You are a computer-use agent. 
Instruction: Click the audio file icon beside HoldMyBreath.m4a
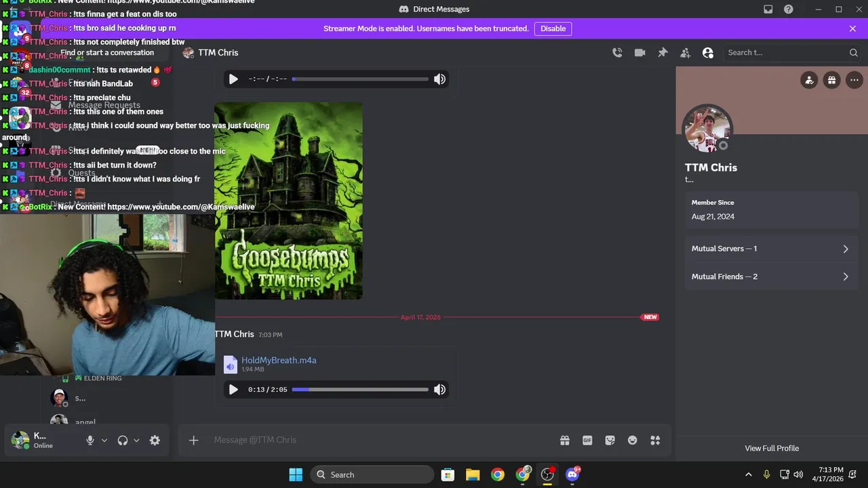[231, 365]
